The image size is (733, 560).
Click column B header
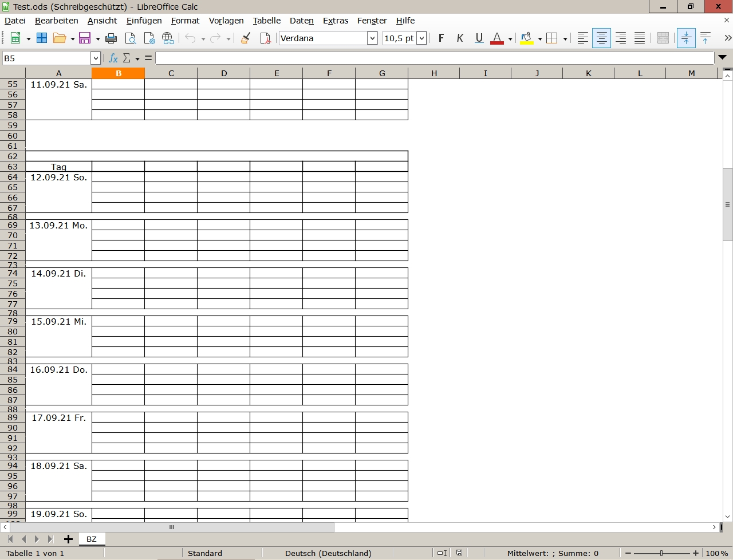pos(119,73)
